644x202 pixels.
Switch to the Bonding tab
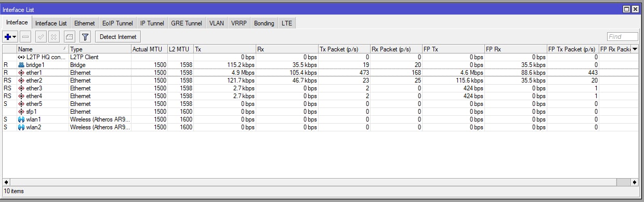pos(264,23)
